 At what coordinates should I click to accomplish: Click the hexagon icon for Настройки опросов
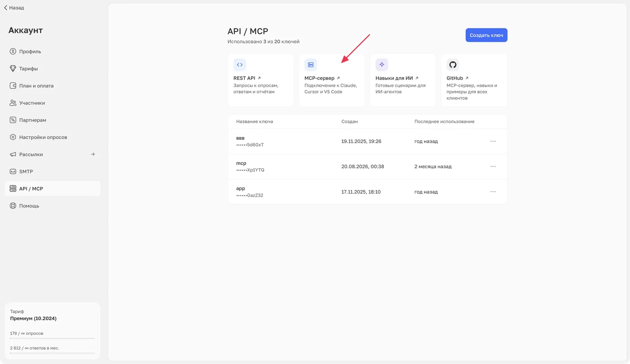(13, 137)
